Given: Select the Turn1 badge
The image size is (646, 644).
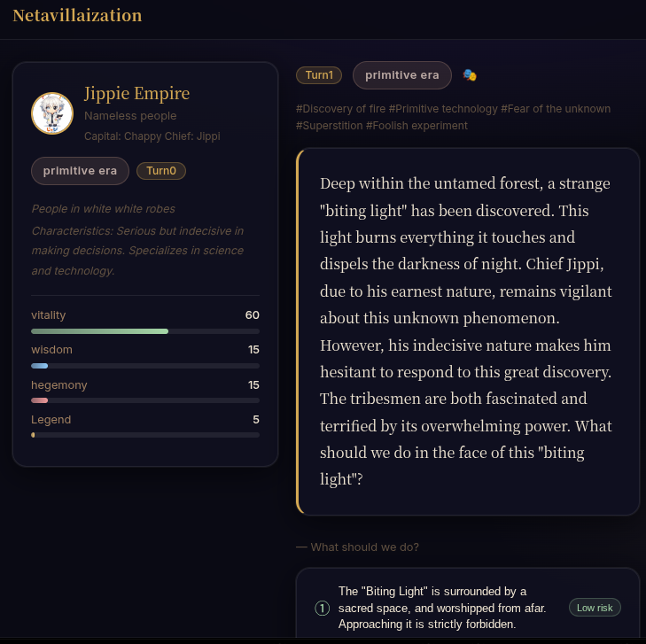Looking at the screenshot, I should click(319, 75).
